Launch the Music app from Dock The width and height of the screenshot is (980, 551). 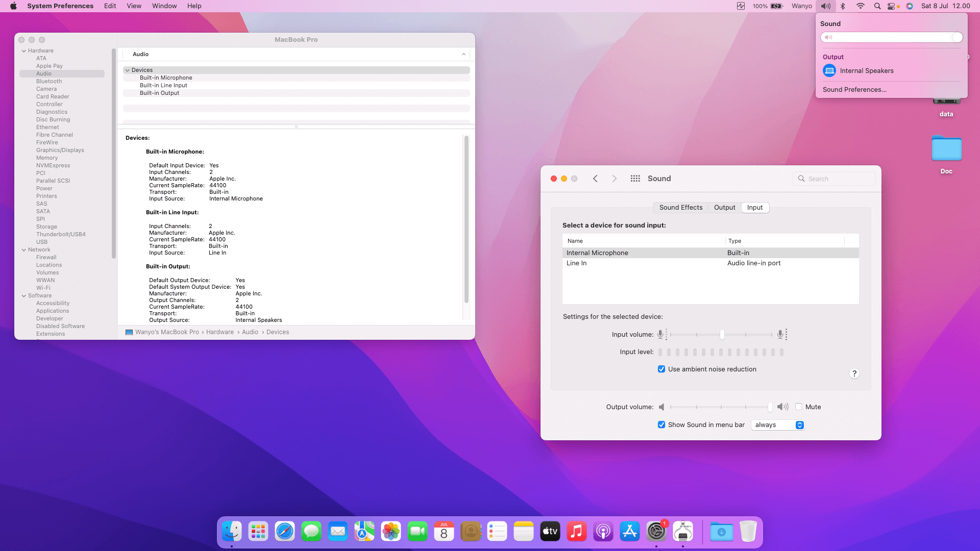(576, 532)
